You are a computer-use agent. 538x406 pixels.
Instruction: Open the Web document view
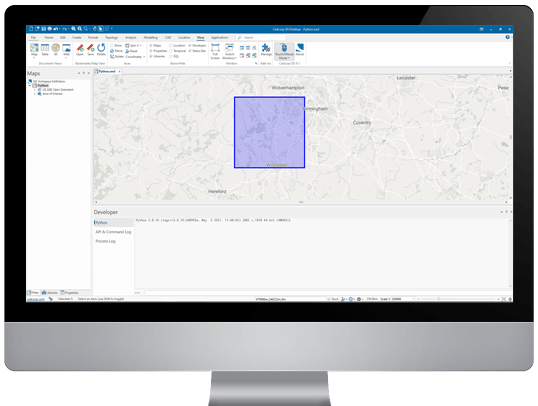(x=66, y=50)
